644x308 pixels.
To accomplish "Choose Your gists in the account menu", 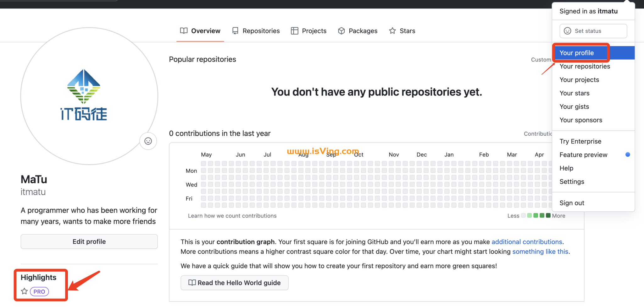I will click(x=574, y=106).
